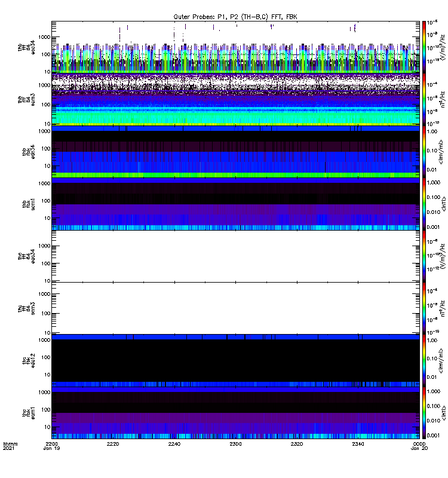Click the "1.00" label on thb fbk edc34 color bar

[x=432, y=131]
